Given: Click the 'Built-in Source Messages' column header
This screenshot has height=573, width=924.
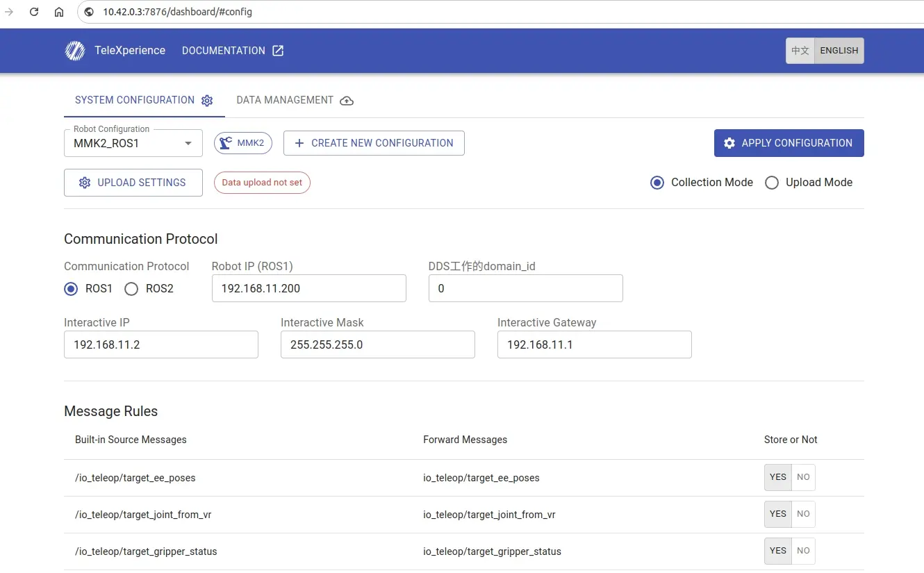Looking at the screenshot, I should [131, 440].
